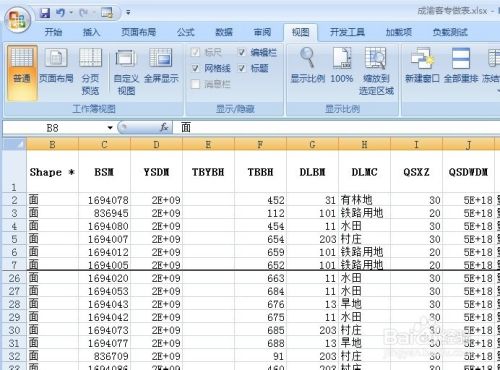Click cell containing 1694078
This screenshot has width=500, height=370.
tap(104, 200)
